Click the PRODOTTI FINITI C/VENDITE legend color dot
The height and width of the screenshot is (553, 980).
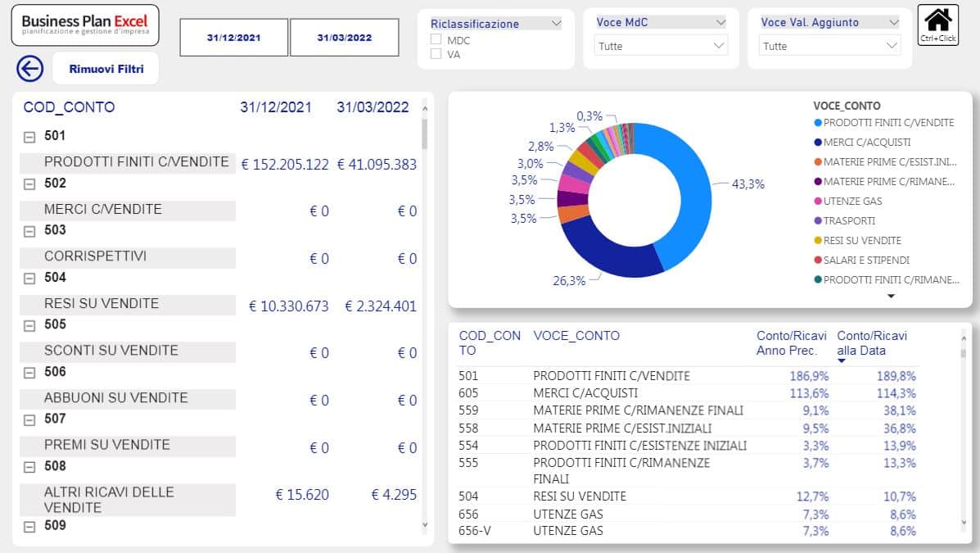[818, 123]
